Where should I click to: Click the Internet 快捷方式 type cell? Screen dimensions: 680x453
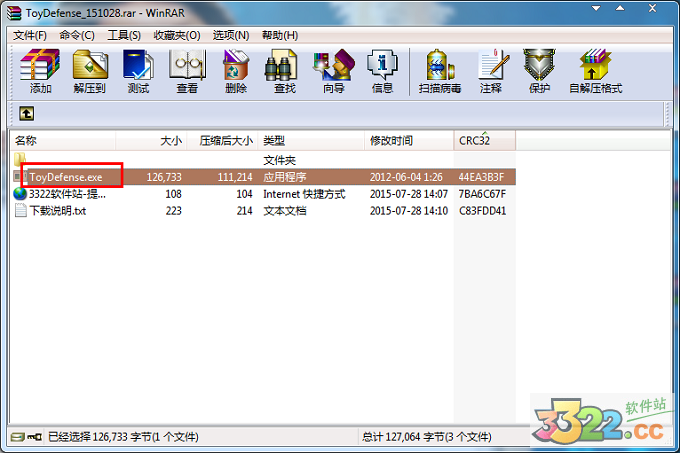(x=304, y=194)
